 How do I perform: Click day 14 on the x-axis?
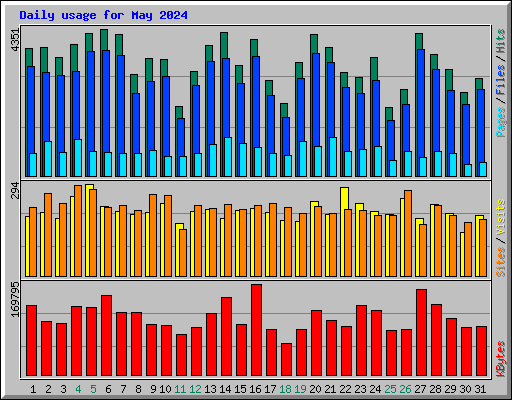[x=225, y=389]
